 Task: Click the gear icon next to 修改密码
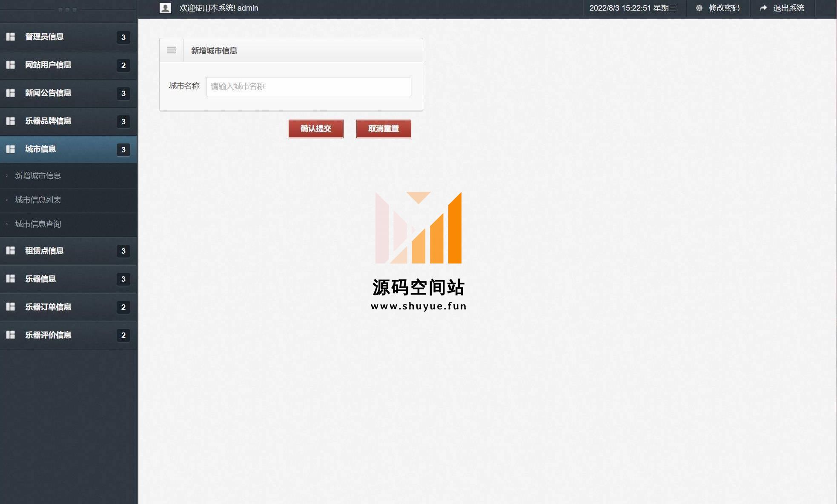(x=699, y=8)
